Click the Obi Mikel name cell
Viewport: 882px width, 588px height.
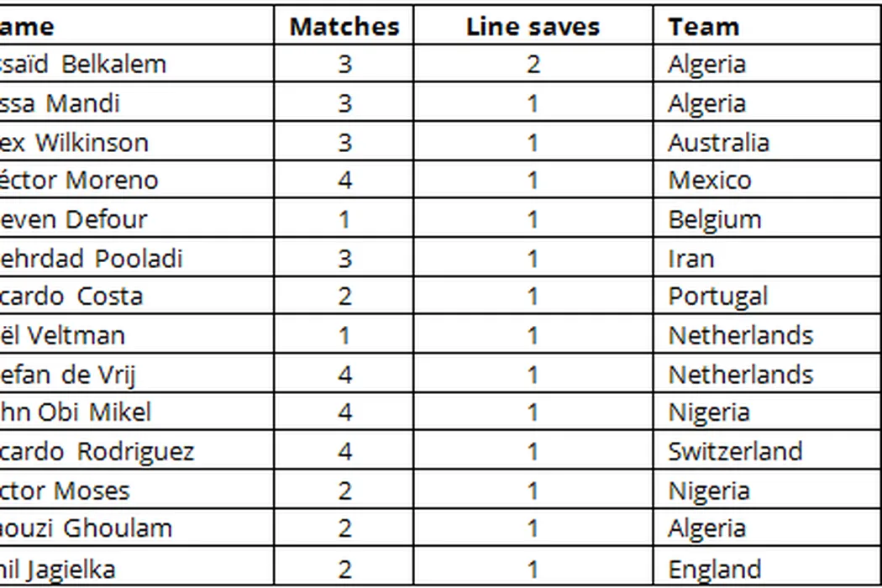point(76,412)
